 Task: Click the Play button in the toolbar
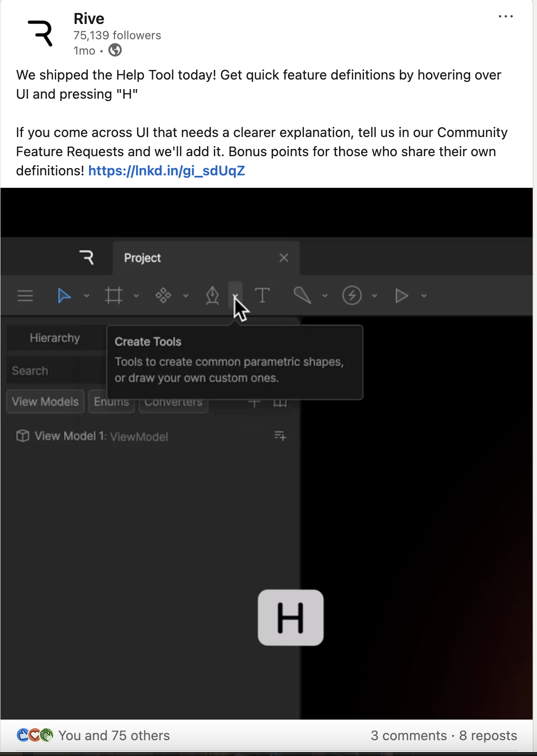(401, 296)
